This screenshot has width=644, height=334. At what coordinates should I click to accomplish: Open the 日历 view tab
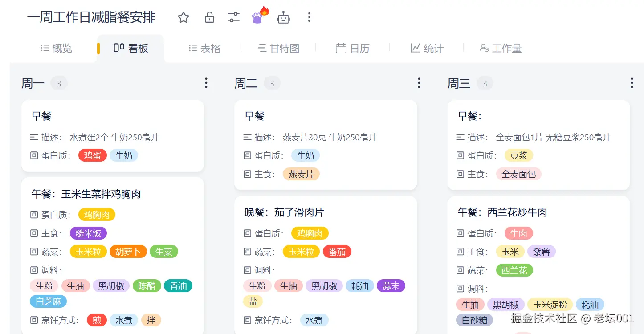pos(352,48)
